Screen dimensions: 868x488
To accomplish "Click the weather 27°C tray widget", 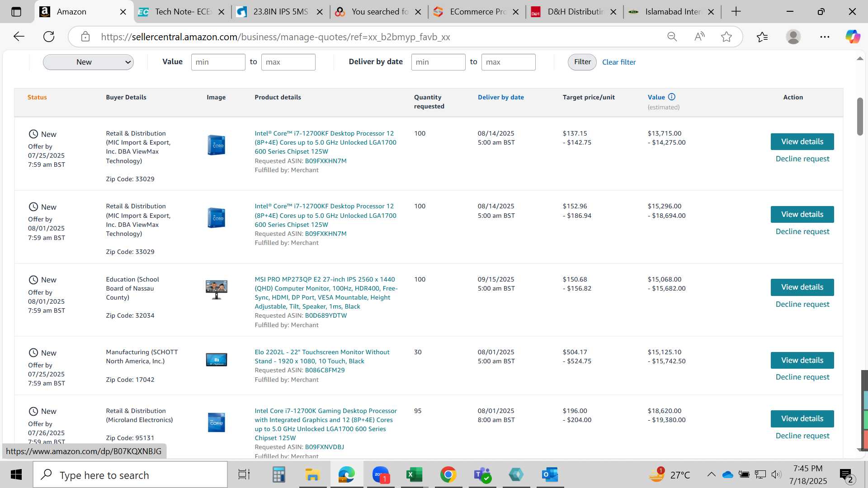I will click(x=670, y=474).
